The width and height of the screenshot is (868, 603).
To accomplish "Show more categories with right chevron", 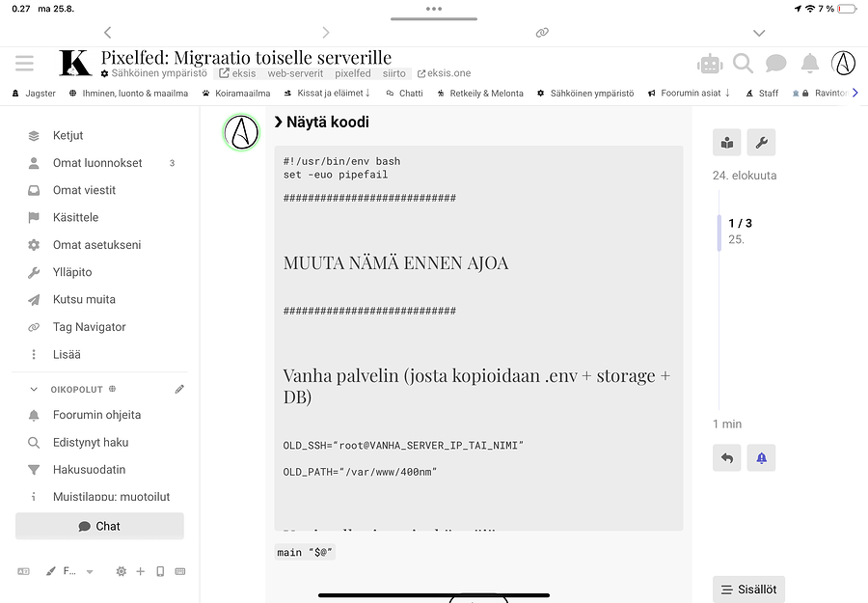I will click(855, 93).
